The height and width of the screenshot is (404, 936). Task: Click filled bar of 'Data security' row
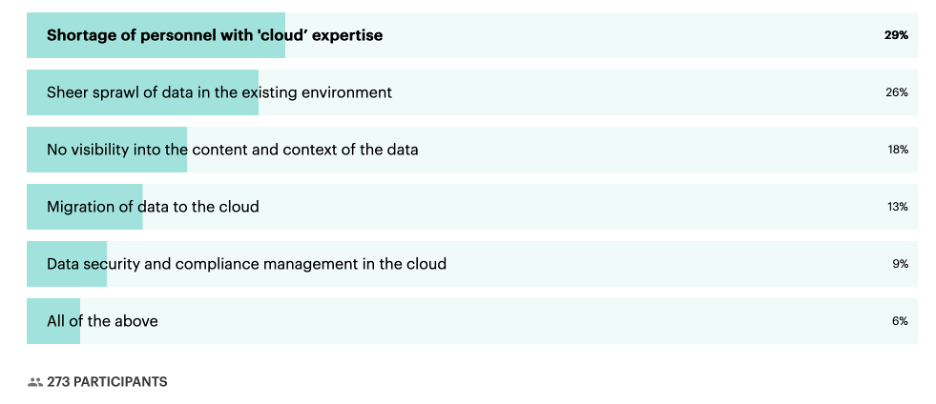pyautogui.click(x=67, y=264)
